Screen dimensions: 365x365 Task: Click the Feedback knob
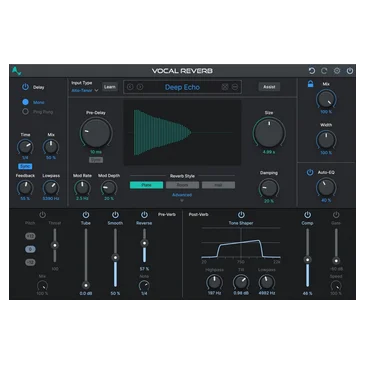(25, 188)
